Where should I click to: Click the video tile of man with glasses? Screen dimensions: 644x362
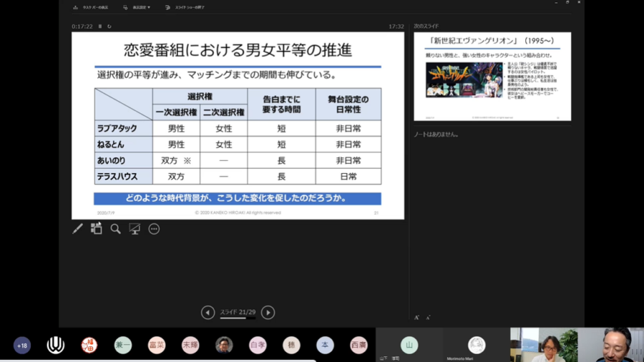click(544, 345)
